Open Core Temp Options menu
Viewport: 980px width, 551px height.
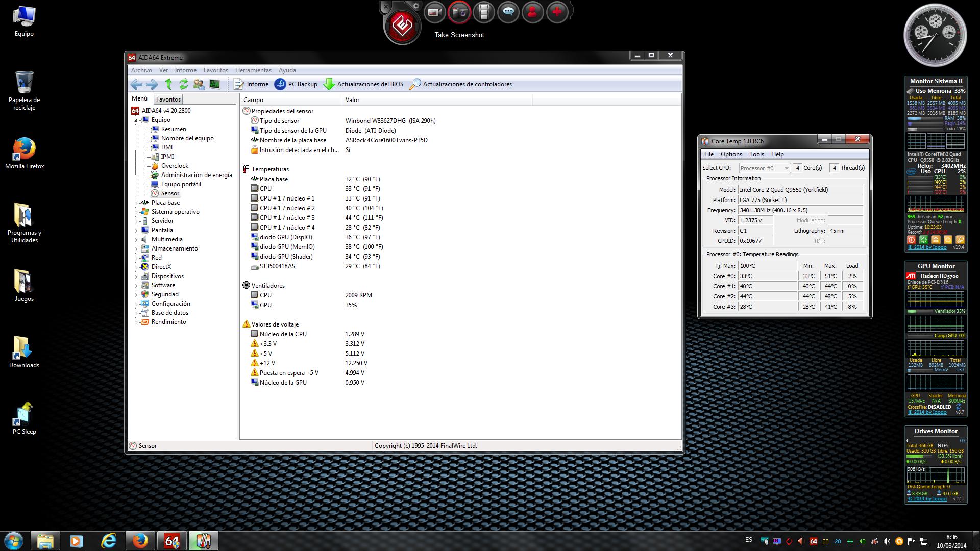pyautogui.click(x=731, y=154)
